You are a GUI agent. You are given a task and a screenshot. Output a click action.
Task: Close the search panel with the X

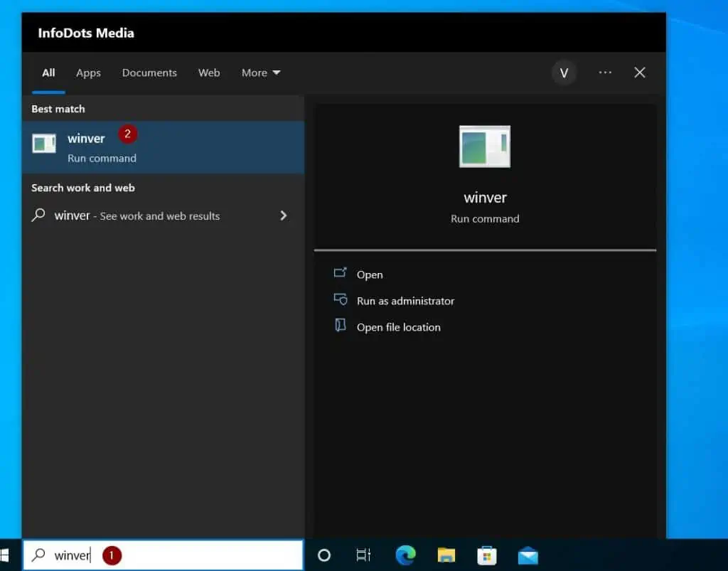(x=640, y=73)
